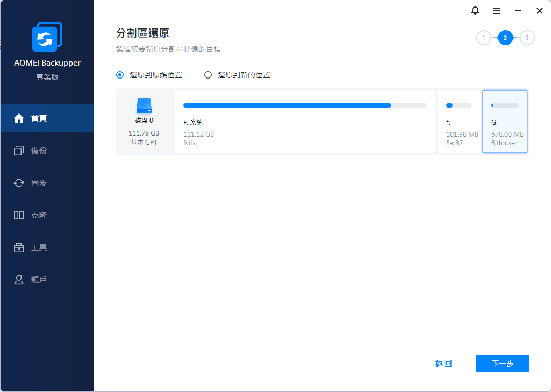Open the notifications bell icon
Image resolution: width=551 pixels, height=392 pixels.
coord(475,11)
